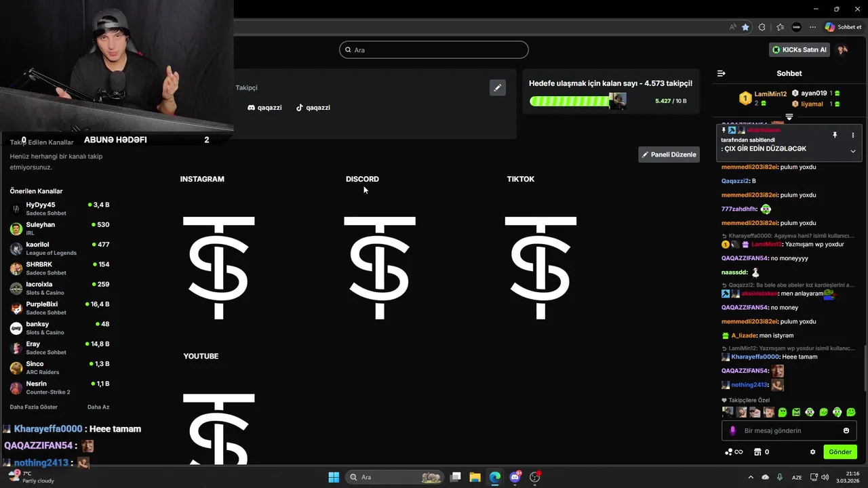Open the browser three-dot menu
868x488 pixels.
[x=812, y=27]
